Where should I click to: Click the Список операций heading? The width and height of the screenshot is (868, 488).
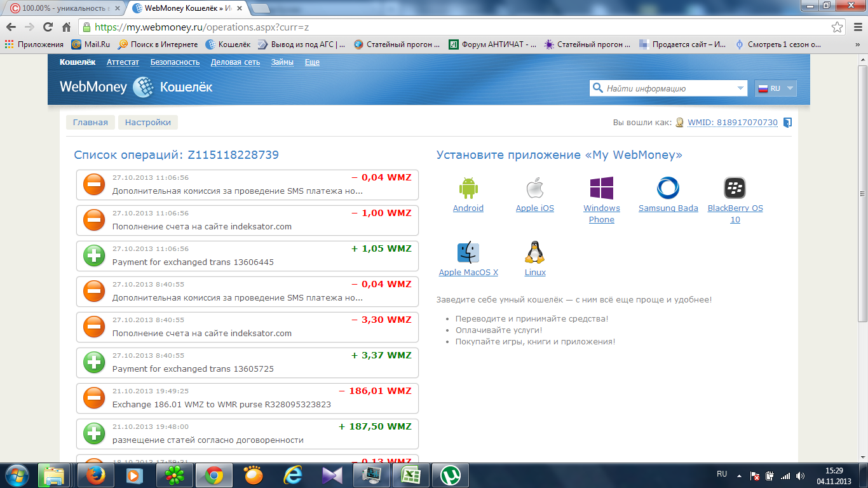pos(176,155)
